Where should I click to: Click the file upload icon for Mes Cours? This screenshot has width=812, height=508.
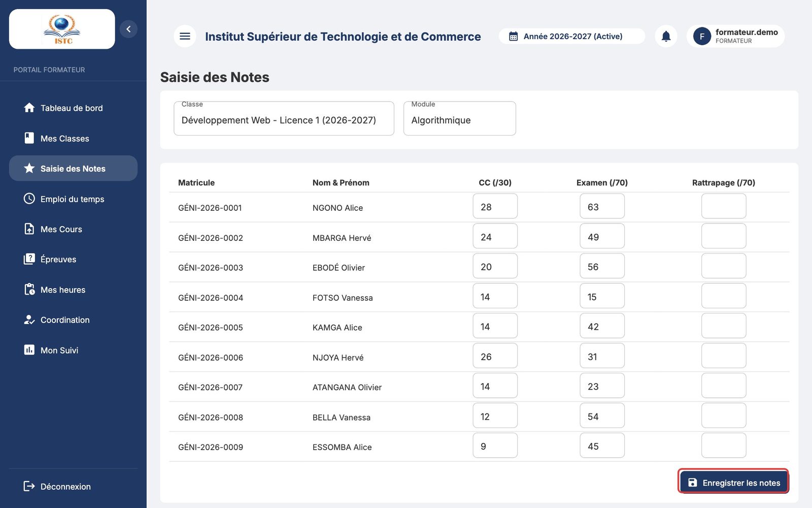29,229
